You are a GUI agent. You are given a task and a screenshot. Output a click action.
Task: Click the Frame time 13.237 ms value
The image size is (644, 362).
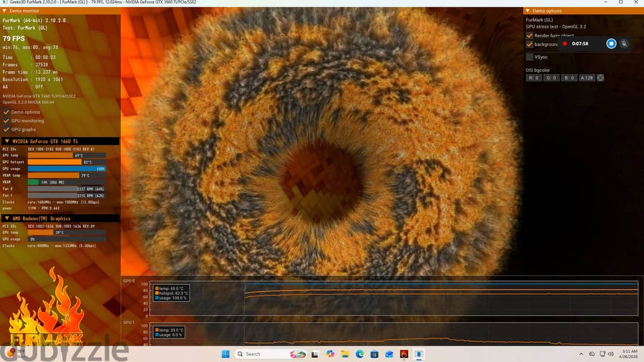coord(47,72)
